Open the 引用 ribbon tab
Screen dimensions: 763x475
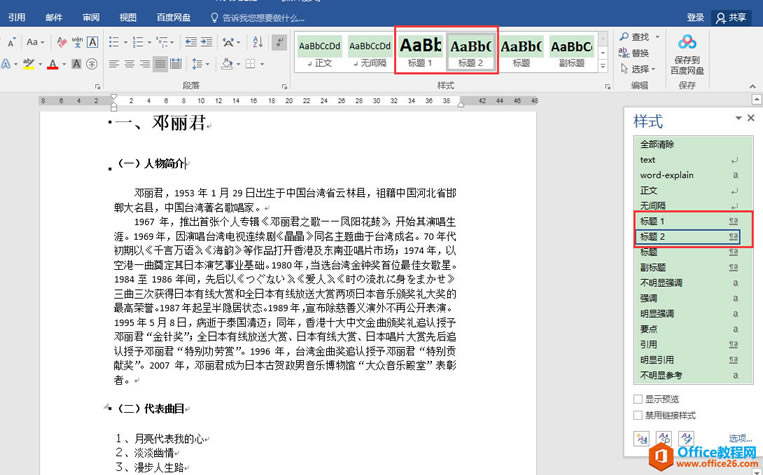coord(16,18)
